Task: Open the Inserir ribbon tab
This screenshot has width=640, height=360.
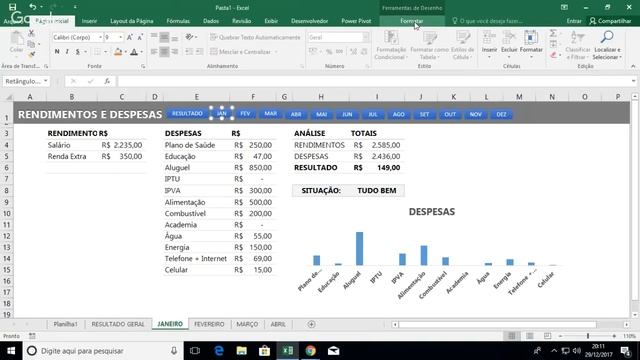Action: pos(89,21)
